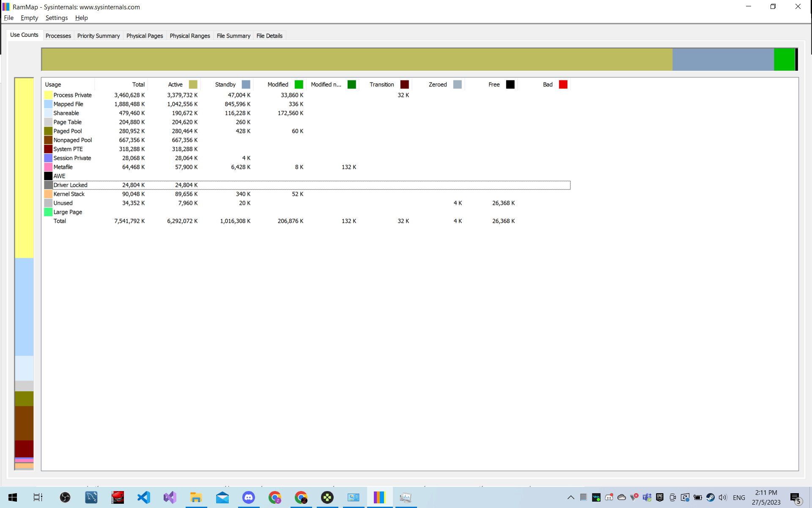The width and height of the screenshot is (812, 508).
Task: Open Windows Start menu
Action: [13, 497]
